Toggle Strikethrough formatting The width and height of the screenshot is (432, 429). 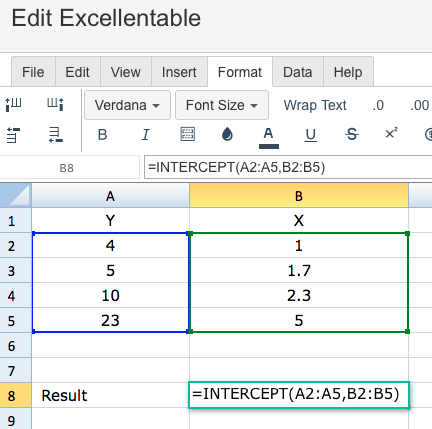point(352,135)
